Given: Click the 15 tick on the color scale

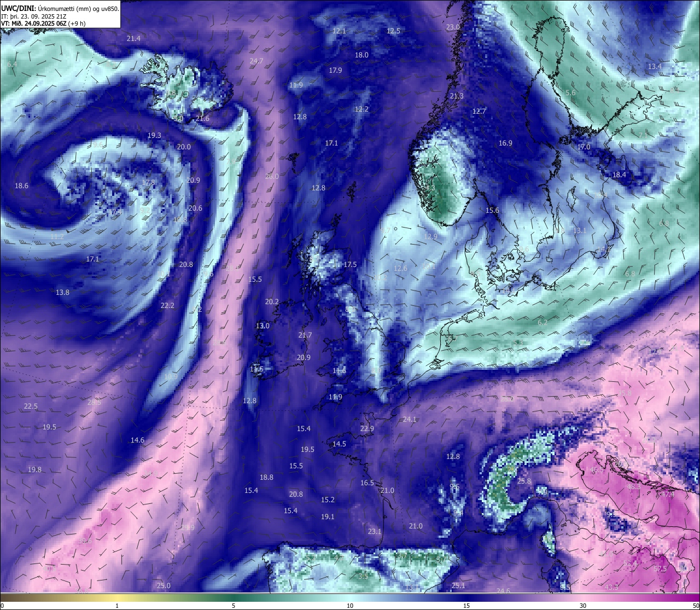Looking at the screenshot, I should (x=466, y=606).
